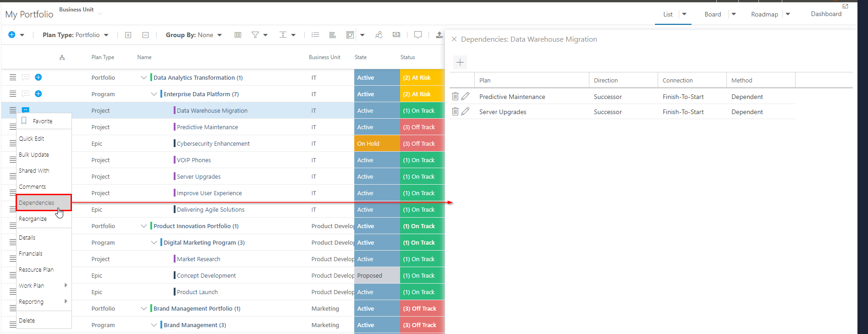Choose Quick Edit from the context menu
Image resolution: width=868 pixels, height=334 pixels.
point(44,138)
